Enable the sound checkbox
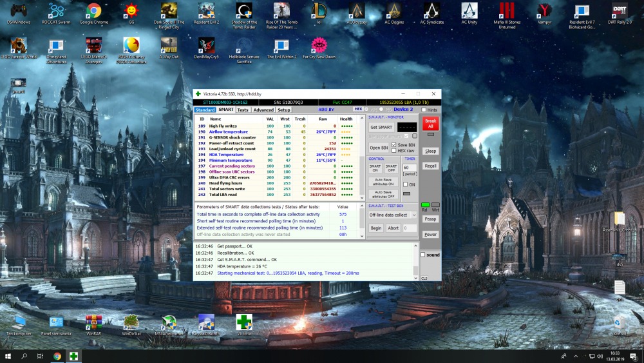Image resolution: width=644 pixels, height=363 pixels. point(423,255)
